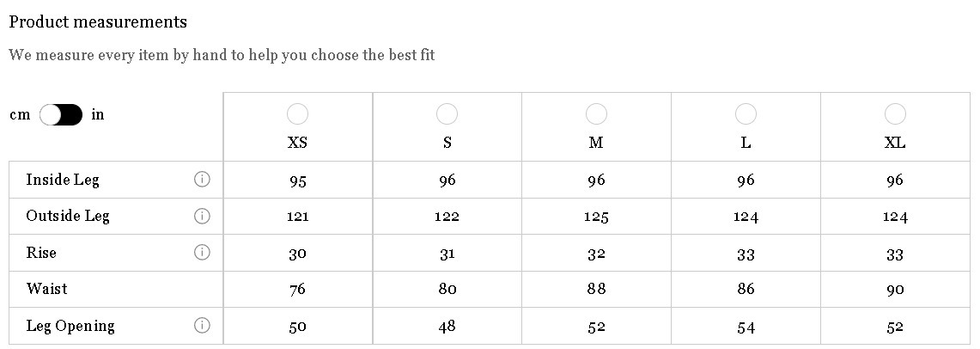Click the XS column header label
This screenshot has height=349, width=980.
pos(297,143)
